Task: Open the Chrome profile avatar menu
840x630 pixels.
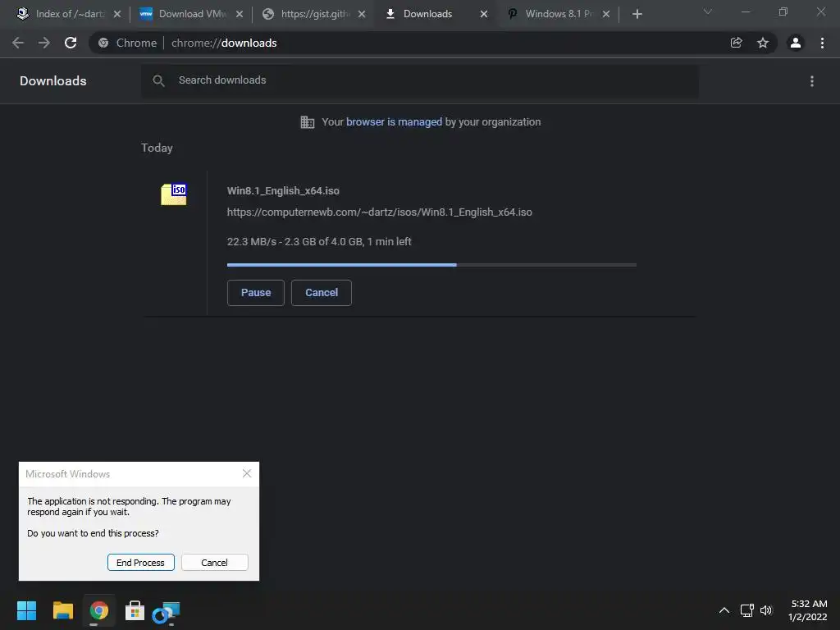Action: pyautogui.click(x=796, y=43)
